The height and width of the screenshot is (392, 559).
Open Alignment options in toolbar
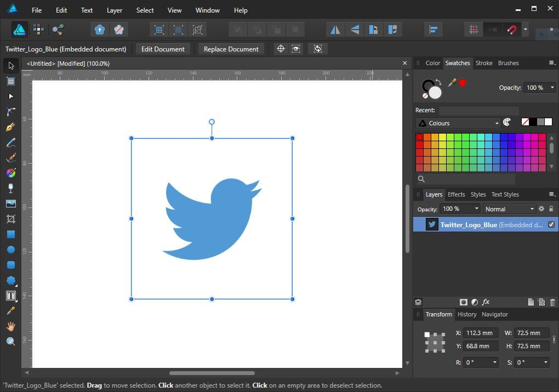[x=433, y=30]
